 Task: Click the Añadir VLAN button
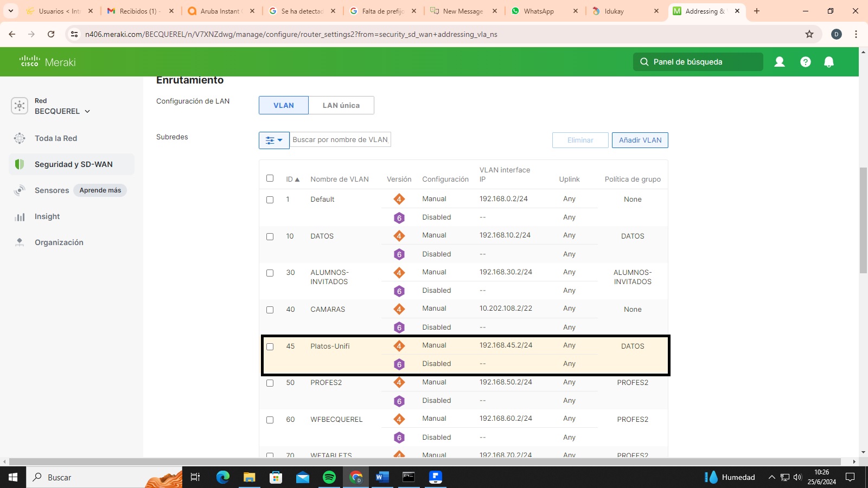640,140
